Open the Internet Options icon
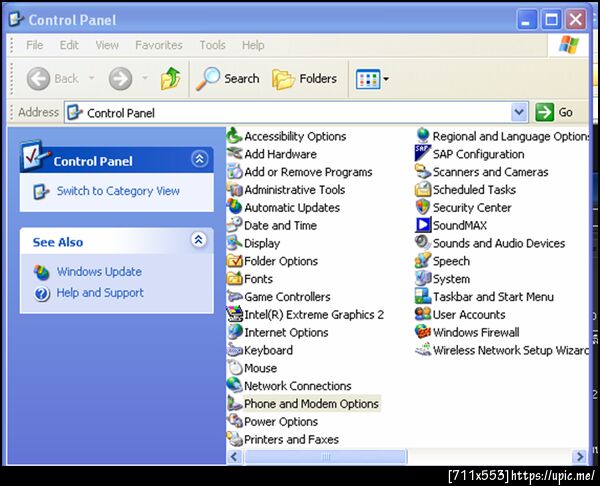This screenshot has height=486, width=600. click(x=234, y=332)
